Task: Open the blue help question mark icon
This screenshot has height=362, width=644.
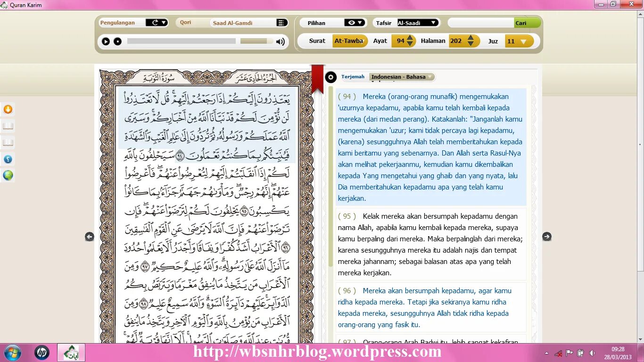Action: (x=8, y=159)
